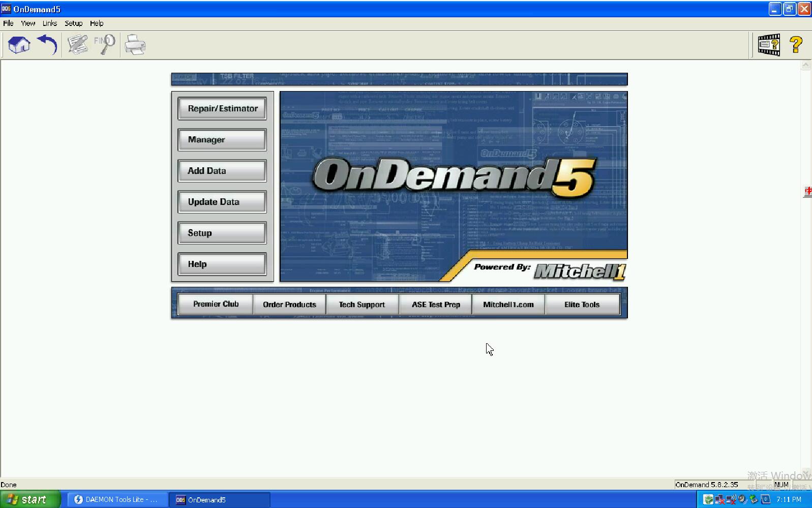Switch to DAEMON Tools Lite taskbar item
Screen dimensions: 812x508
[x=117, y=499]
